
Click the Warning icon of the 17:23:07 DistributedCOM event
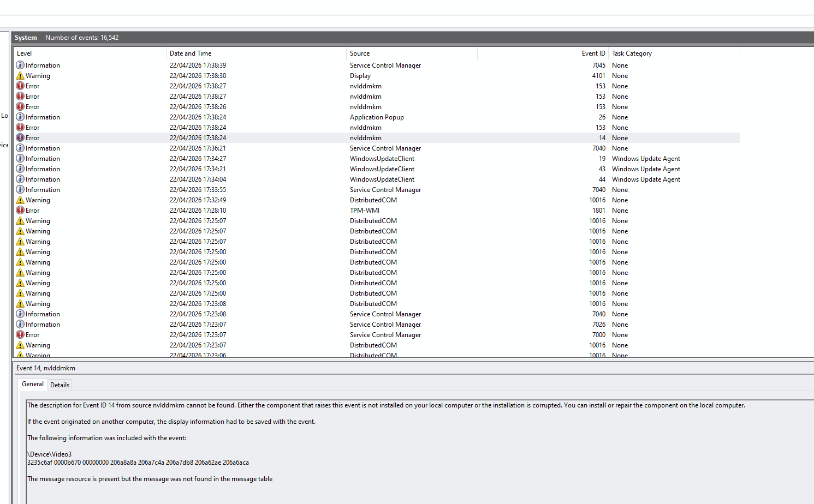coord(20,345)
